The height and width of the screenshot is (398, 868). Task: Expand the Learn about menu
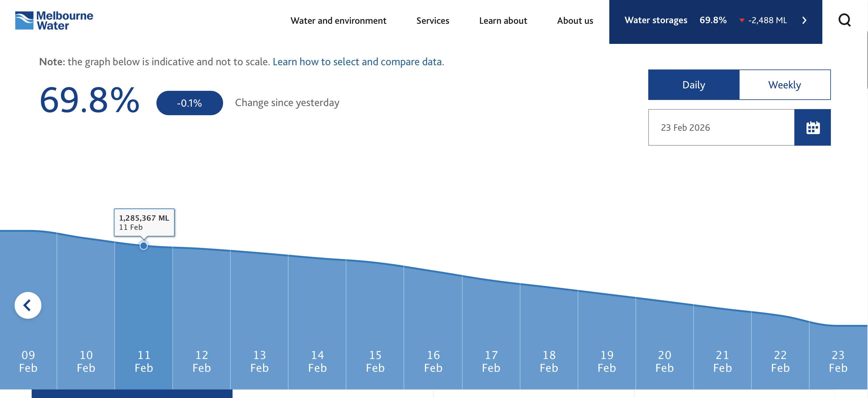[x=503, y=21]
